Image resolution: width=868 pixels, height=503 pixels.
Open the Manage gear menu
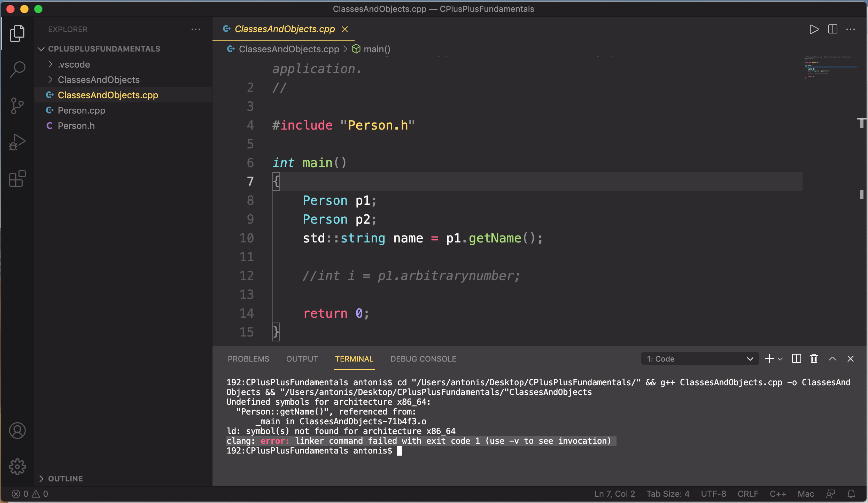(17, 467)
